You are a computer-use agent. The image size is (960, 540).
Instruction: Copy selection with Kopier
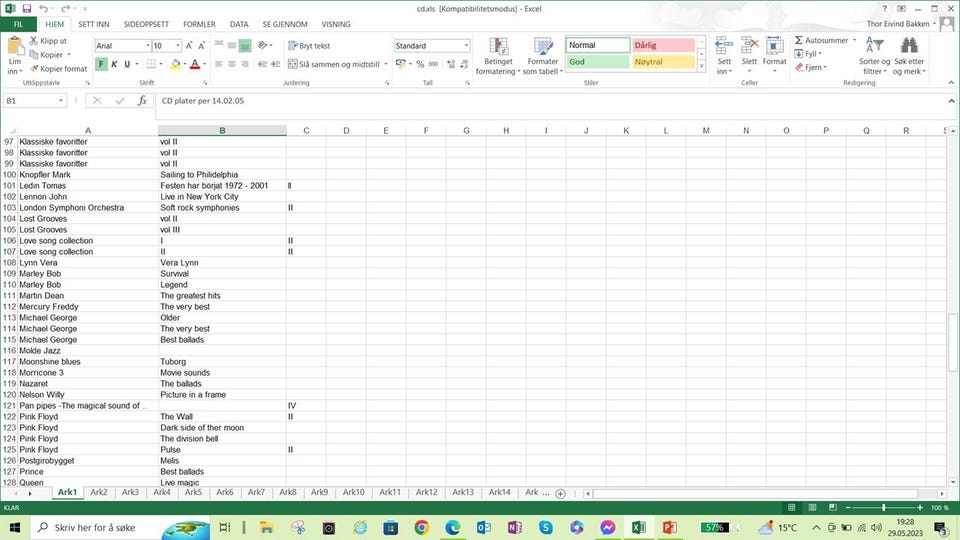point(47,54)
